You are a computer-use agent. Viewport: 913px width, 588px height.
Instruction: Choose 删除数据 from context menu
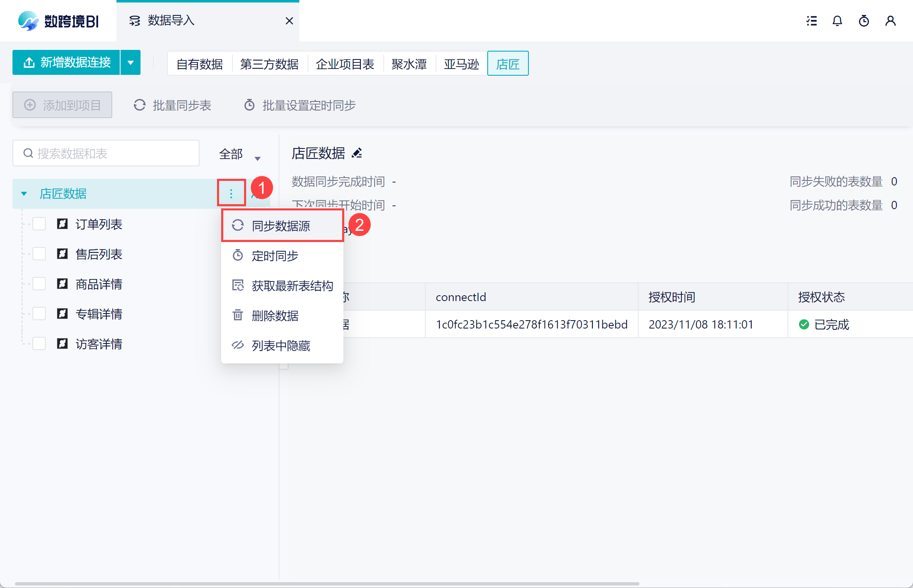(x=275, y=316)
